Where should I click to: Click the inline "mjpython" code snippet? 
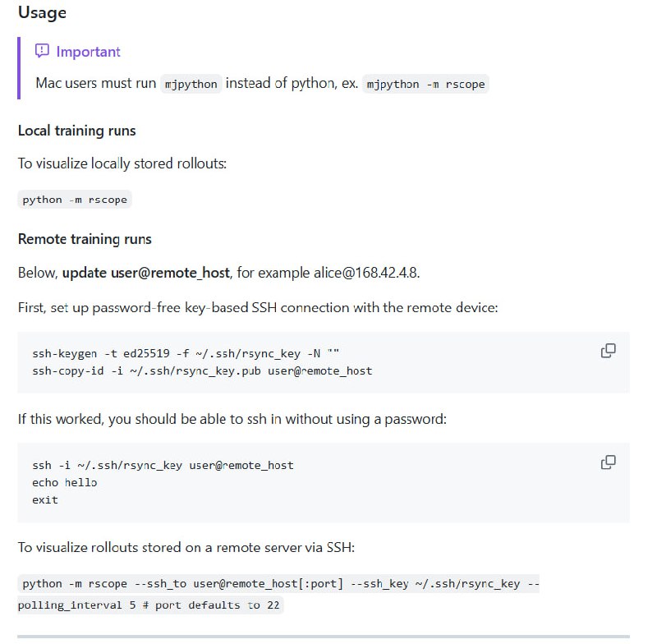coord(191,84)
